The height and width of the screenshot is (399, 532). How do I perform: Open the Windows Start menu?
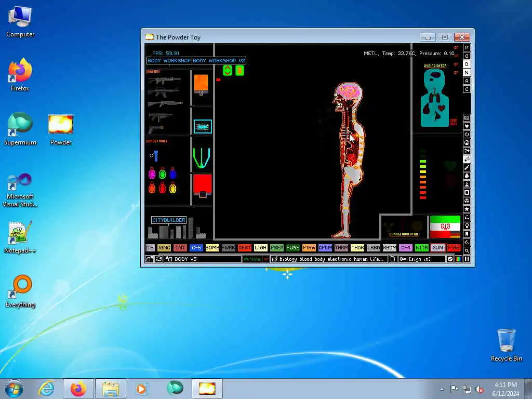(x=14, y=389)
